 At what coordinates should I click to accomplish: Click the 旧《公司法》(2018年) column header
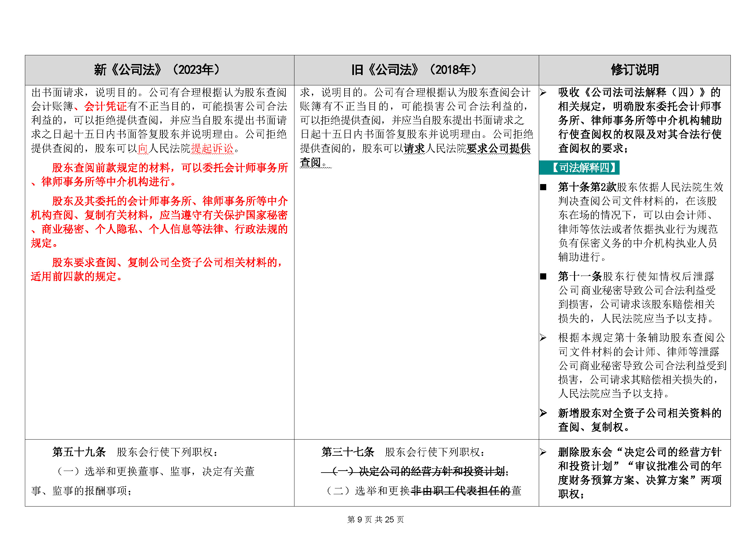click(414, 70)
